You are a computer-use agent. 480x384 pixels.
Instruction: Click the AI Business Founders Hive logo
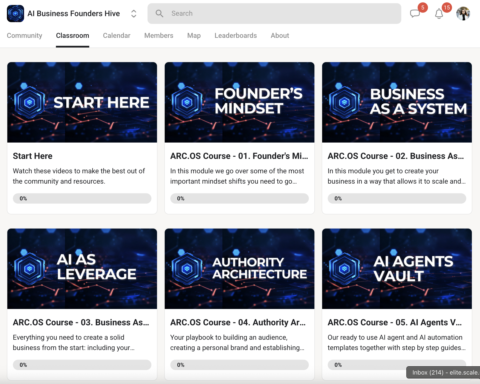(x=15, y=14)
